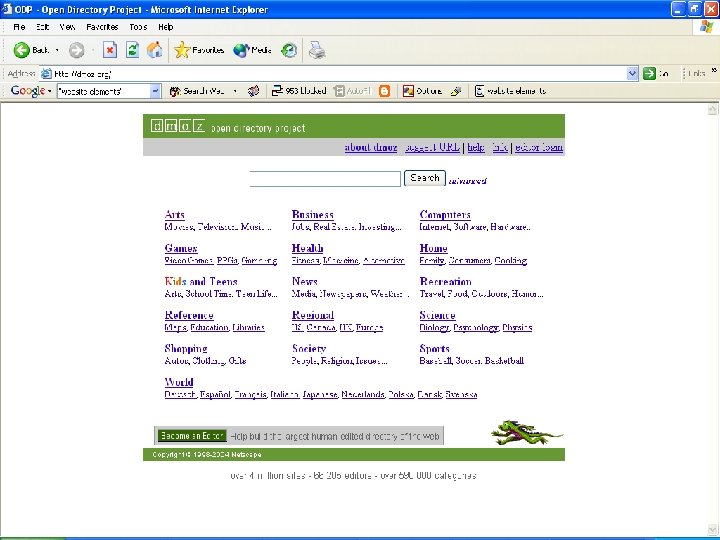Open the Games category
Viewport: 720px width, 540px height.
(x=181, y=248)
